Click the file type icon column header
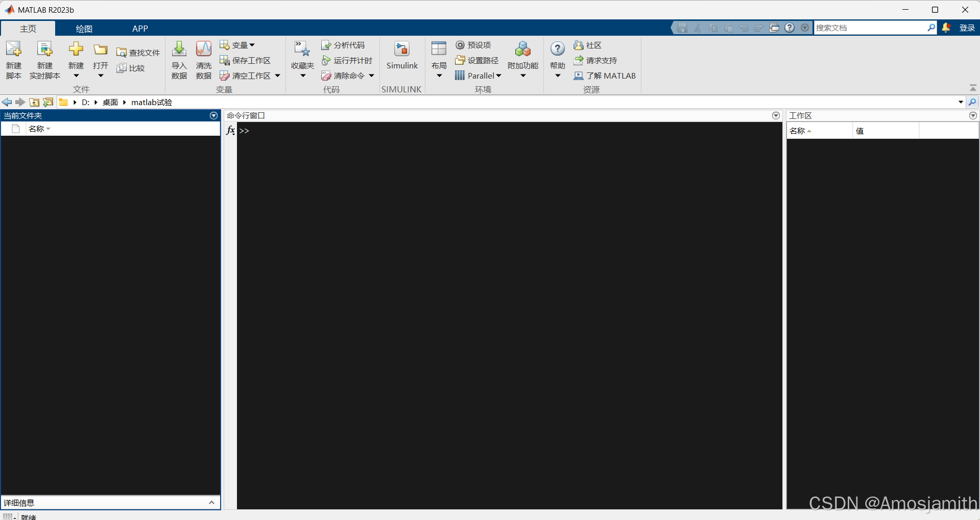This screenshot has width=980, height=520. [15, 129]
